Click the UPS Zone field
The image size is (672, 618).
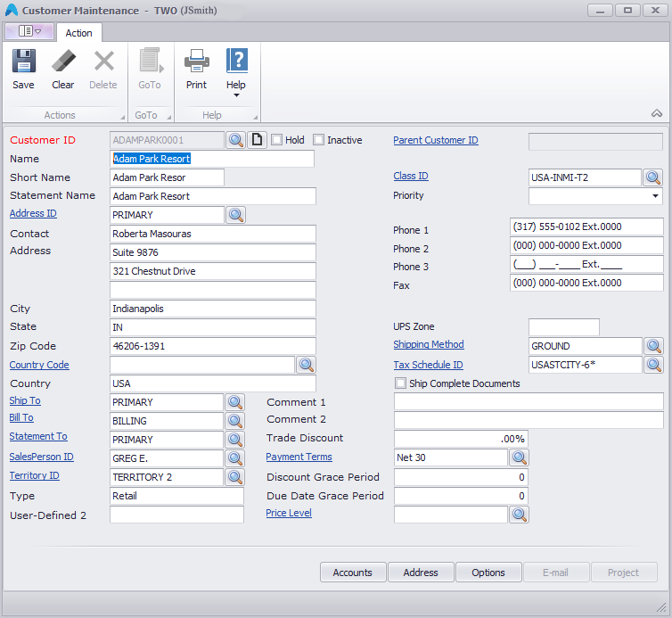(564, 327)
